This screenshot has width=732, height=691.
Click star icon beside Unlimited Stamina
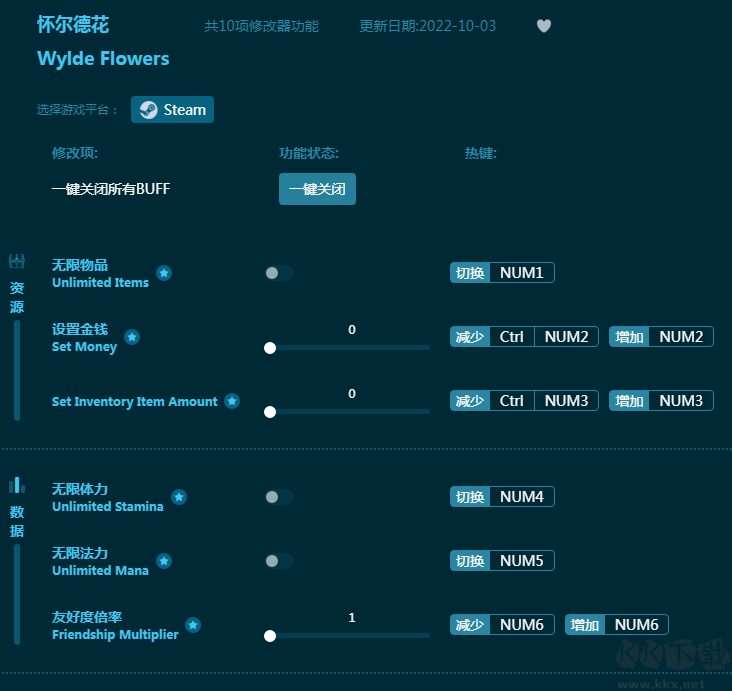click(178, 497)
